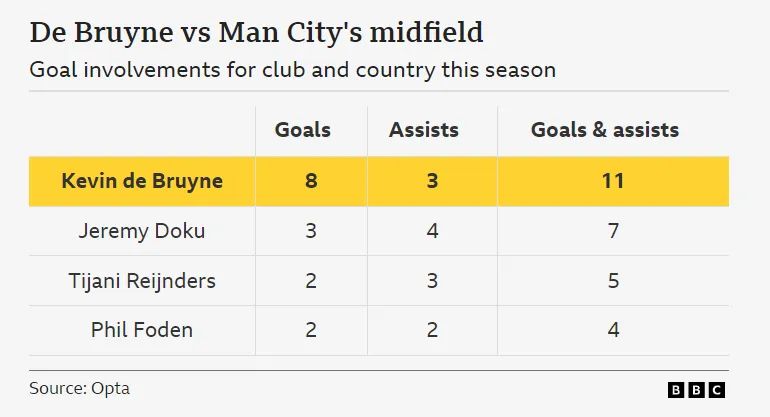Click the Goals column header

coord(303,130)
